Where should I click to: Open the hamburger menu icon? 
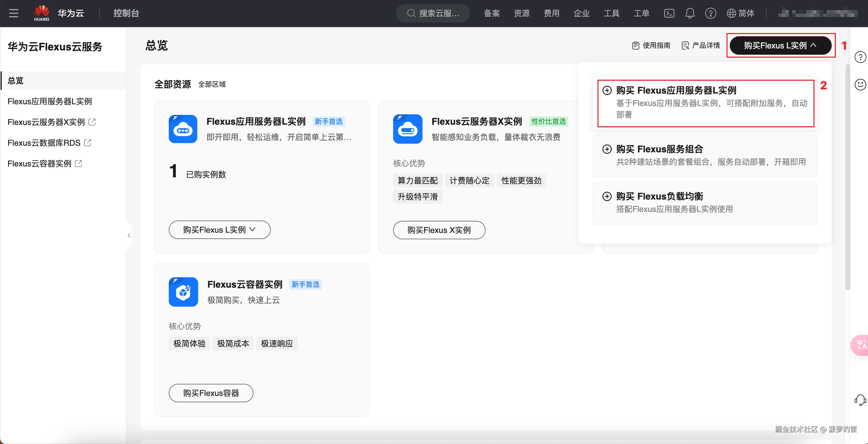click(x=13, y=13)
